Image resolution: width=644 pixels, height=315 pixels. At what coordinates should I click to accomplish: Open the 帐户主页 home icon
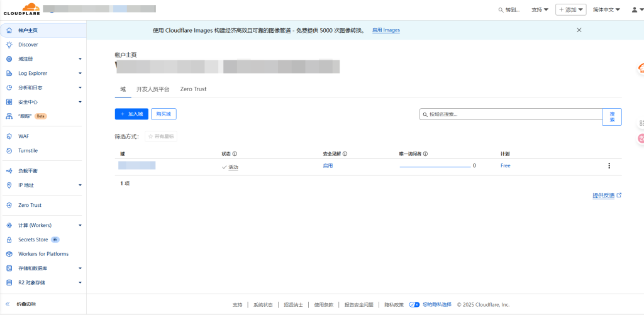click(x=9, y=30)
